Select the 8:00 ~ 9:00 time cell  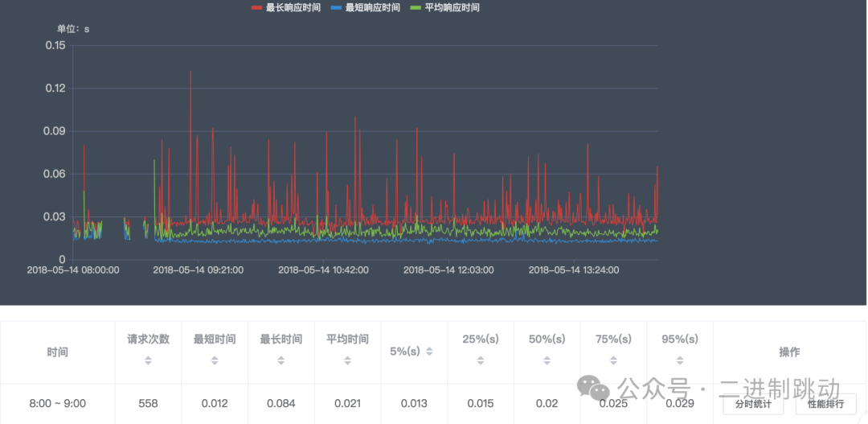click(57, 403)
